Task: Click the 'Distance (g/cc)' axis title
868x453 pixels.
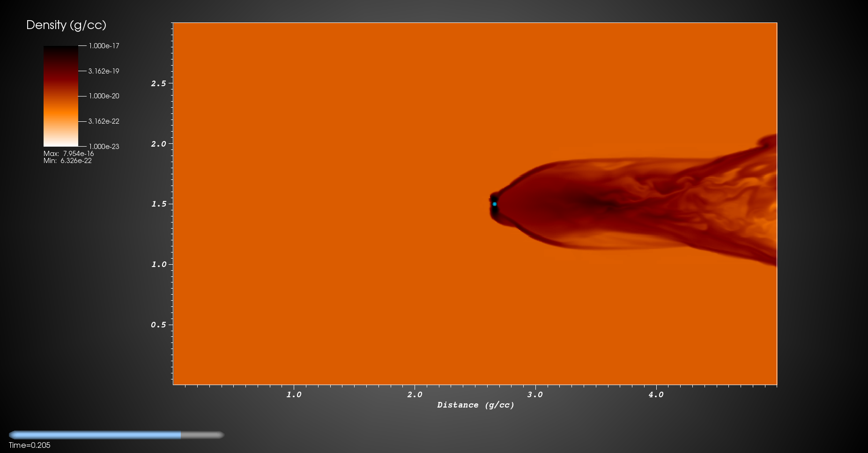Action: pos(475,405)
